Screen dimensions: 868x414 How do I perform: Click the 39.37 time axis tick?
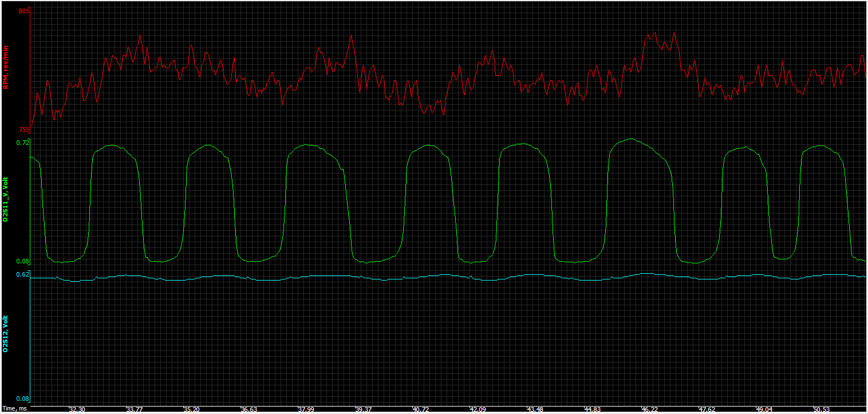pyautogui.click(x=363, y=409)
